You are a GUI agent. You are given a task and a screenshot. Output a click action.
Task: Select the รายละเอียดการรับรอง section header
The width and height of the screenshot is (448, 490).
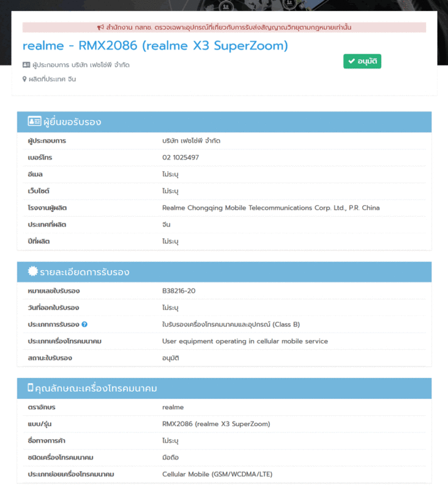(84, 272)
